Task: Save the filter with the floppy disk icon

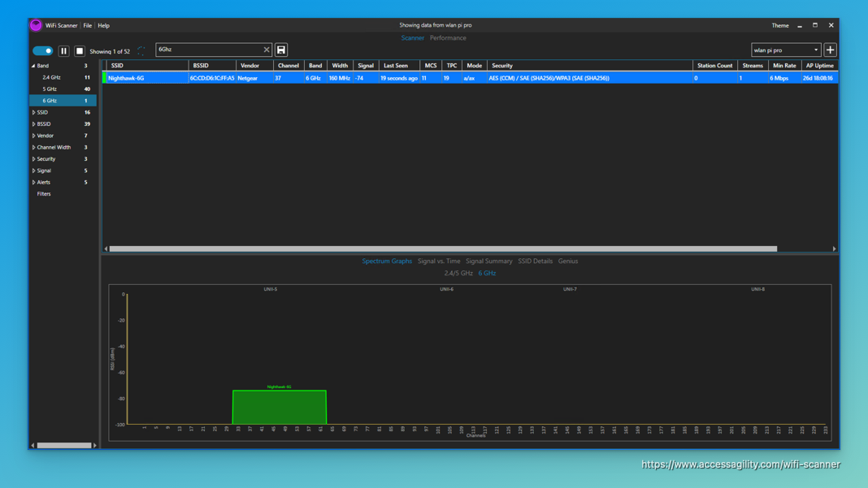Action: 281,50
